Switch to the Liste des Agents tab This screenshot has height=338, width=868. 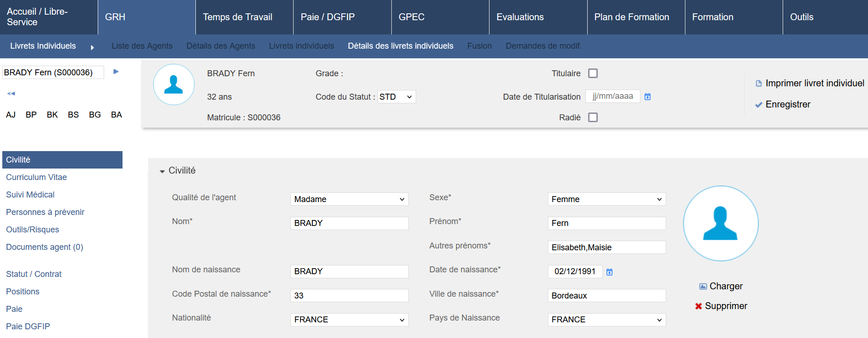pyautogui.click(x=142, y=46)
